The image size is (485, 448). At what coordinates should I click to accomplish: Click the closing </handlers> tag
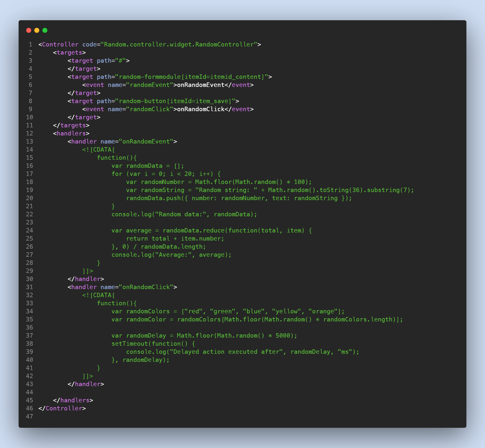(73, 400)
